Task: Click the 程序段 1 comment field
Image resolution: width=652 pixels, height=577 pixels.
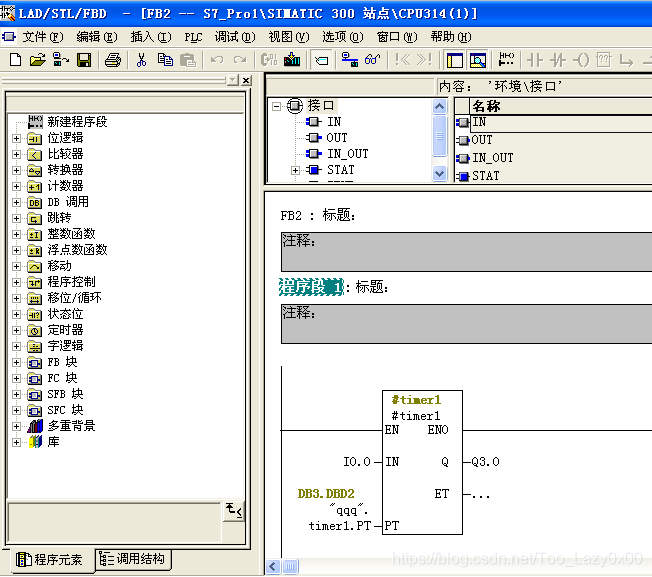Action: point(467,324)
